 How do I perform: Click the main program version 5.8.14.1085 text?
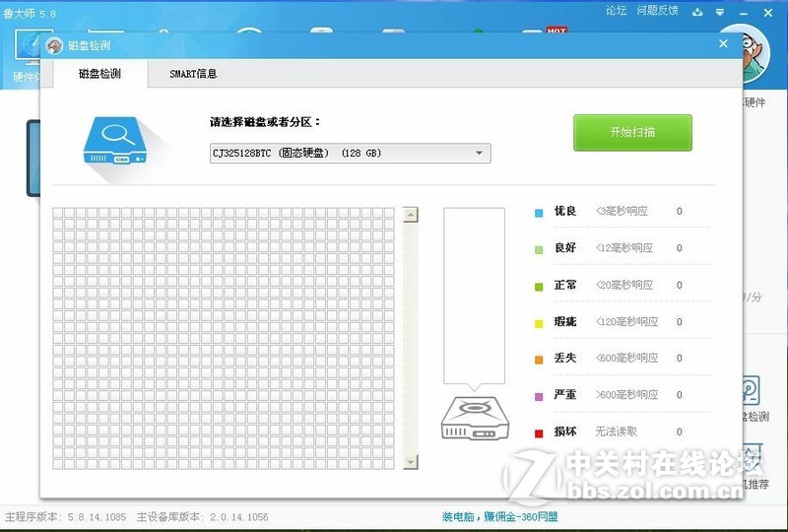click(x=65, y=517)
